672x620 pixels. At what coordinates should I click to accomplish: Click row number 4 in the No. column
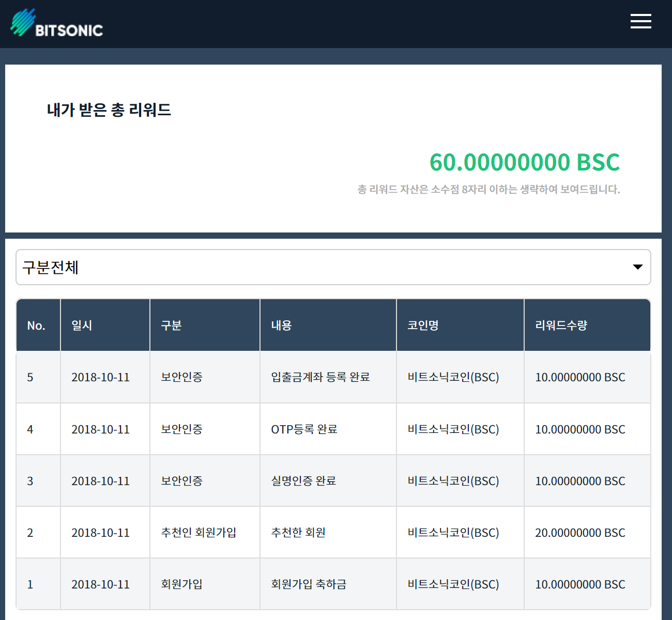click(x=30, y=429)
